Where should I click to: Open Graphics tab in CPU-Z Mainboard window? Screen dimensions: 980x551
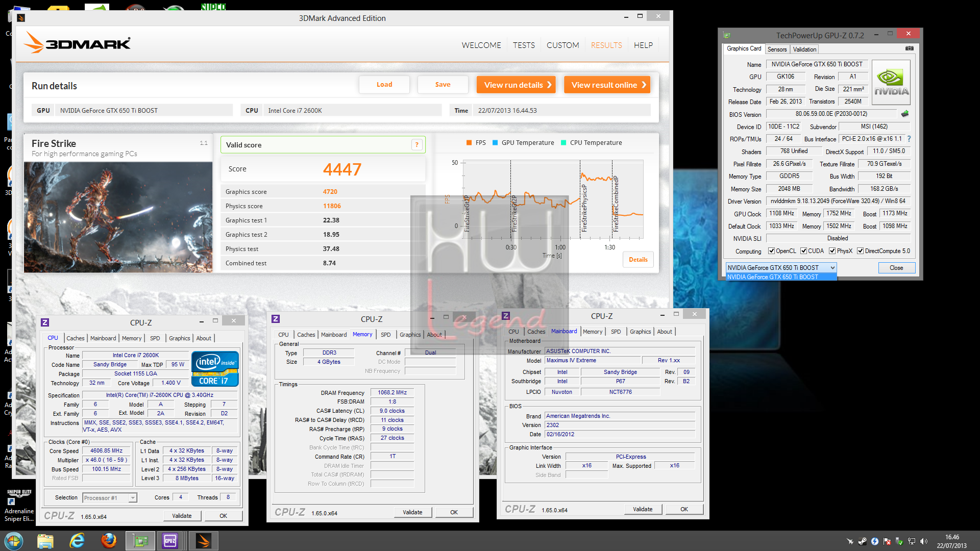[640, 332]
